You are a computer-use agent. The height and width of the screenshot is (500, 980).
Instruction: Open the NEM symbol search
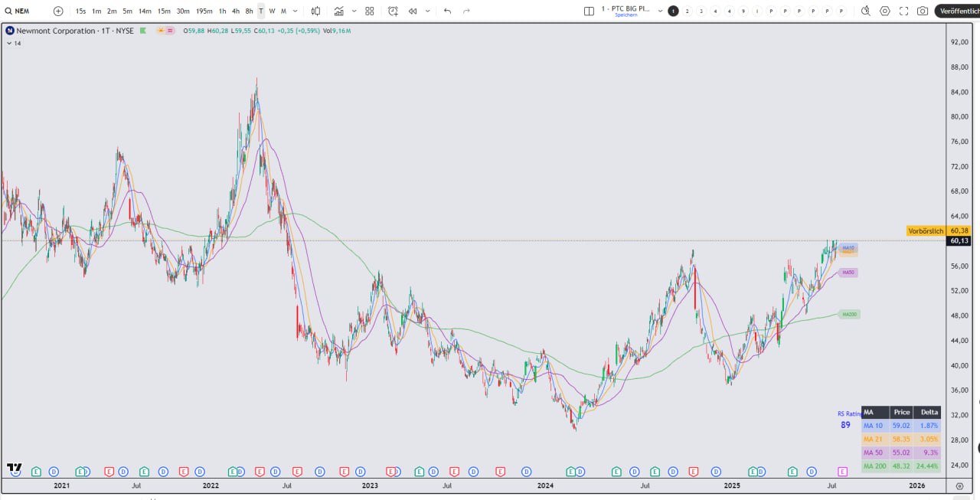tap(21, 11)
